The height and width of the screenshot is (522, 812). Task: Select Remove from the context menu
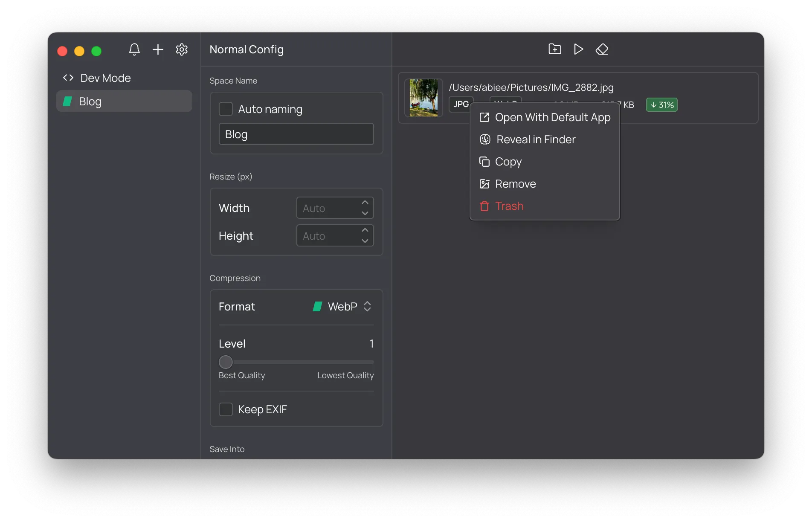[x=545, y=184]
